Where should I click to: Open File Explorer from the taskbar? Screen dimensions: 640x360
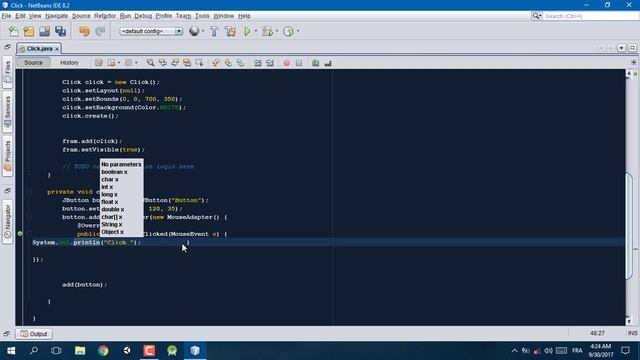point(80,351)
